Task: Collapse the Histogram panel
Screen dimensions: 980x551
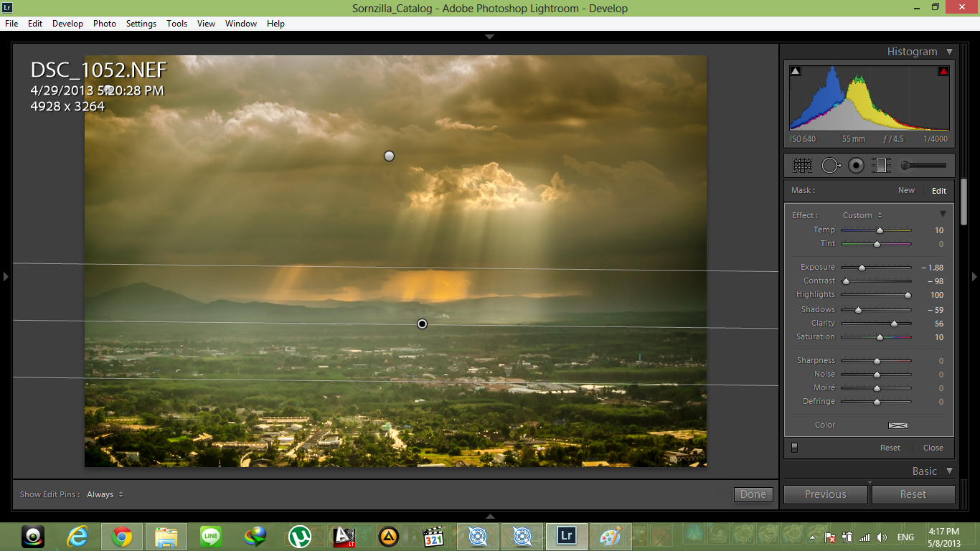Action: pos(949,52)
